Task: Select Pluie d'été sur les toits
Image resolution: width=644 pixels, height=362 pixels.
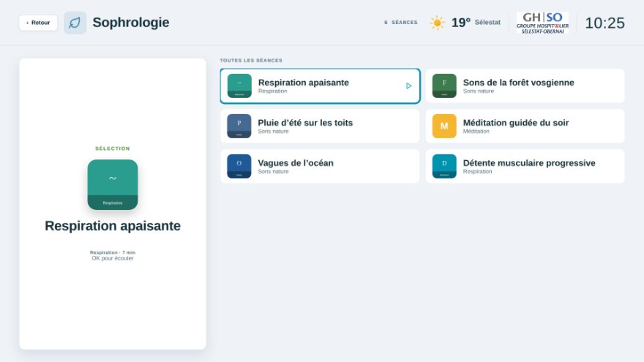Action: pos(320,126)
